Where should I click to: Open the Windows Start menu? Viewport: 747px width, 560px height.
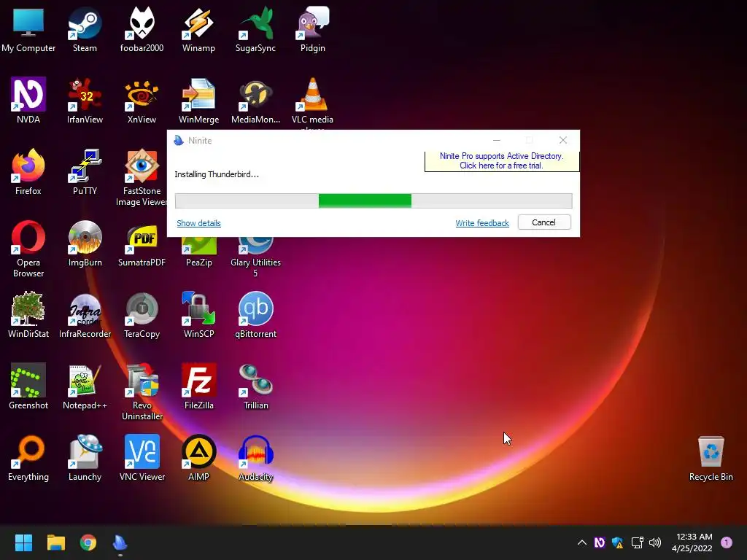(23, 542)
